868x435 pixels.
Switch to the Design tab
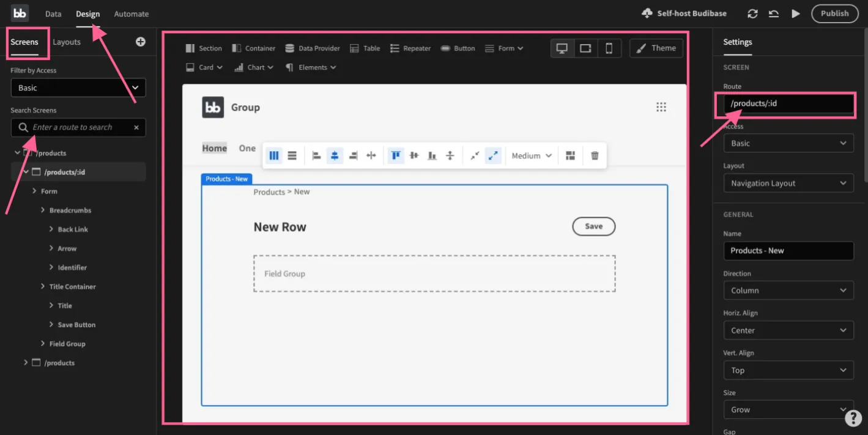[x=87, y=13]
